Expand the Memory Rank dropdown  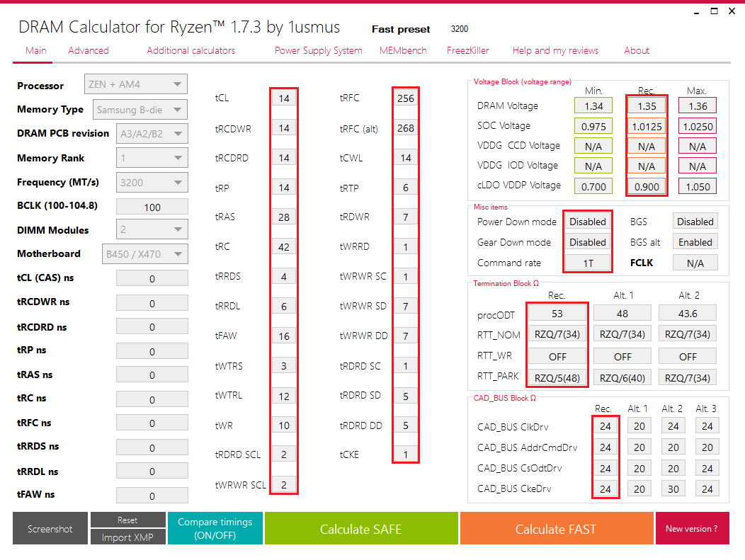(152, 158)
